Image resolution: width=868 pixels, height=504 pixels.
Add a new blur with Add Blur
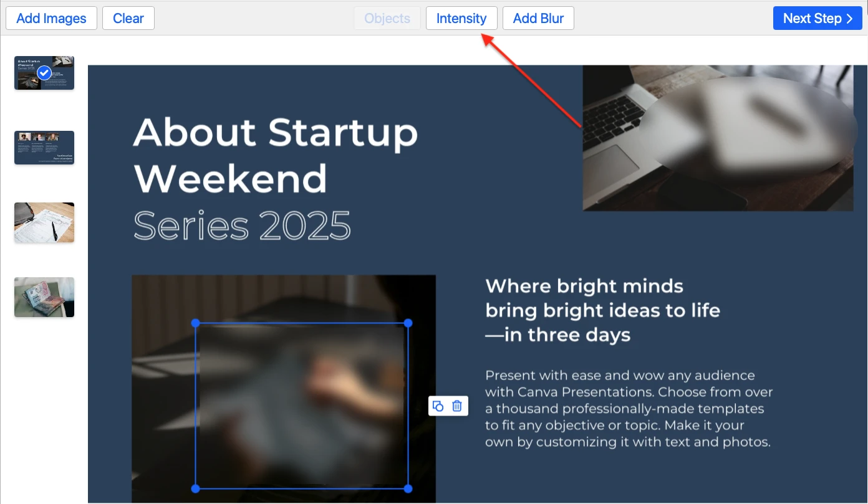[538, 18]
